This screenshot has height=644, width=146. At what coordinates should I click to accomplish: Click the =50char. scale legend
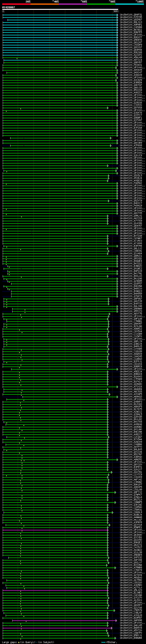tap(109, 642)
